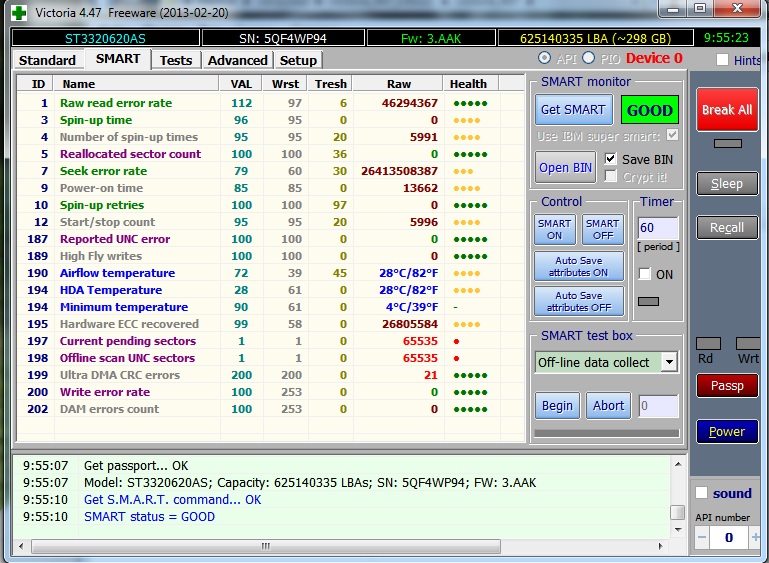Image resolution: width=769 pixels, height=563 pixels.
Task: Click the red health dot for pending sectors
Action: point(457,341)
